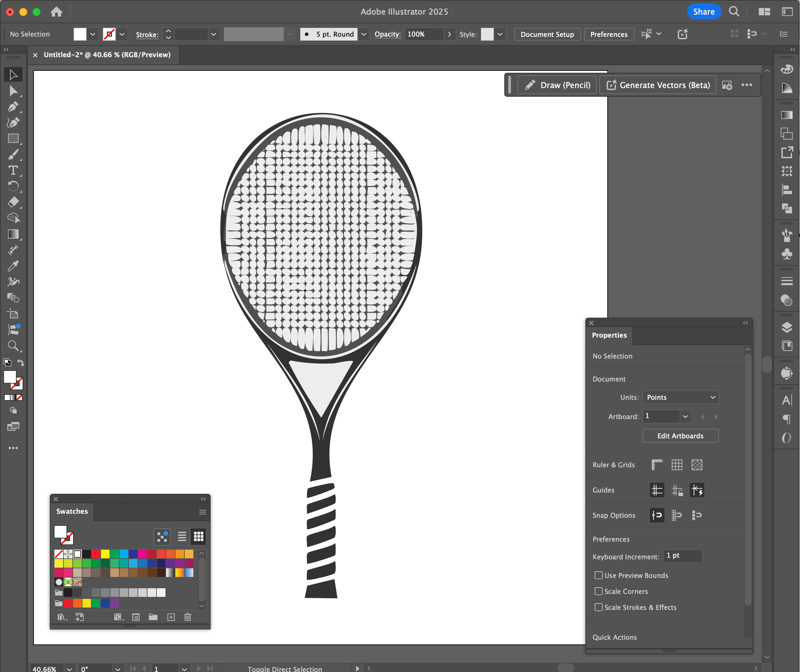The height and width of the screenshot is (672, 800).
Task: Select the Eraser tool
Action: pos(13,202)
